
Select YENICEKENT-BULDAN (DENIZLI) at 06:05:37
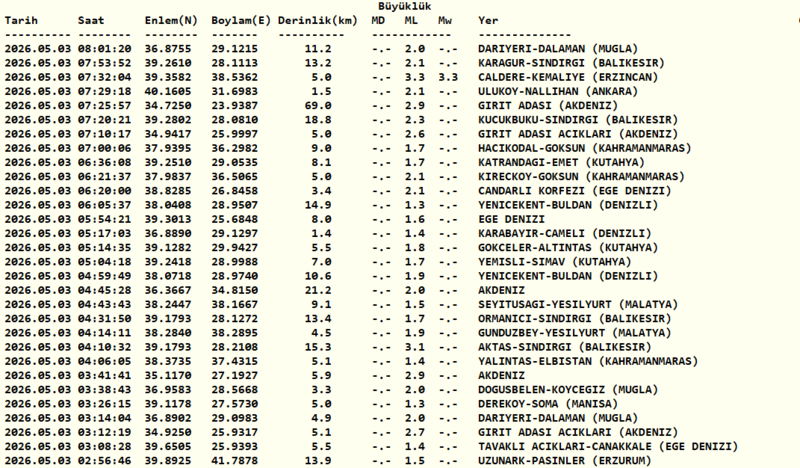pos(568,205)
